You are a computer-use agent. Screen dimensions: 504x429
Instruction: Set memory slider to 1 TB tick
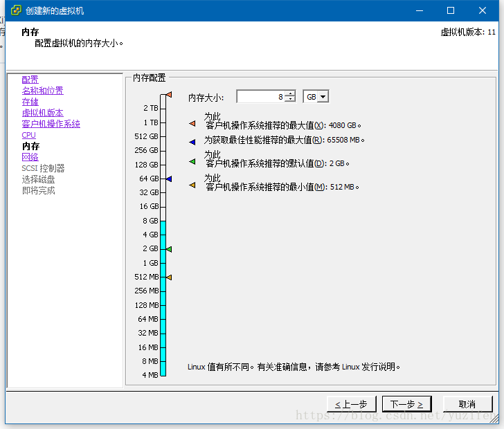tap(163, 122)
